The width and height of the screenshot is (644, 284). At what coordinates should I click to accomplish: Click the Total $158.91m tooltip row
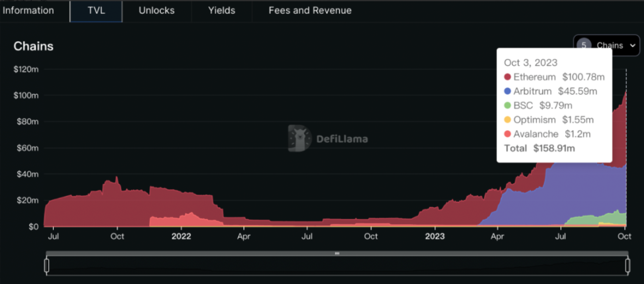tap(539, 148)
